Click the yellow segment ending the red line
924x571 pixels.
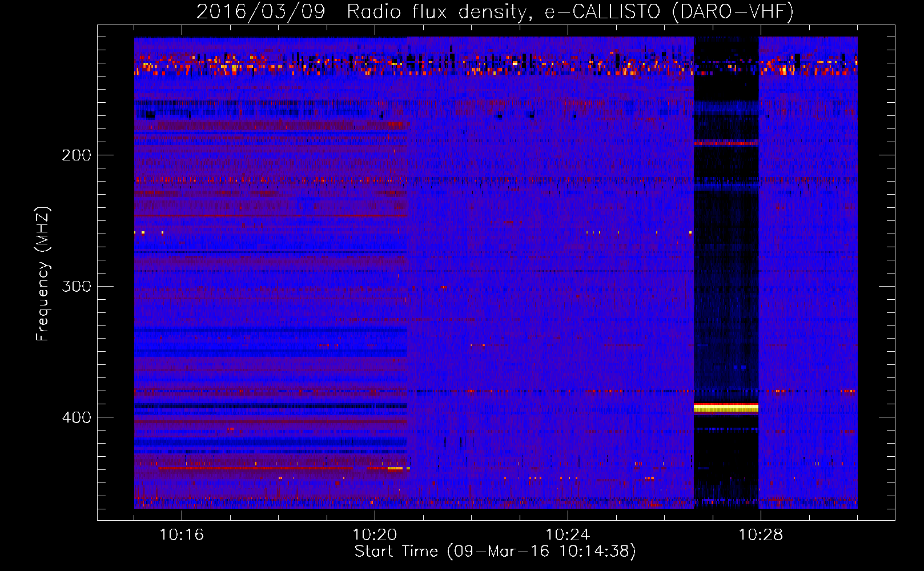click(x=395, y=468)
